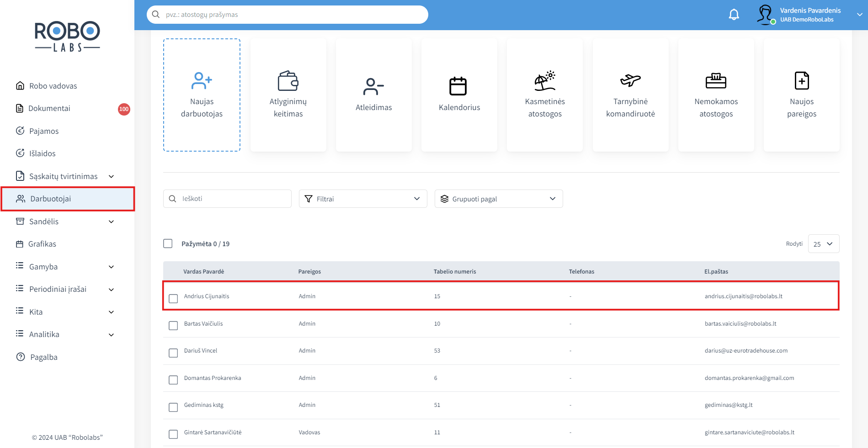Click the Dokumentai file icon
Image resolution: width=868 pixels, height=448 pixels.
tap(20, 108)
